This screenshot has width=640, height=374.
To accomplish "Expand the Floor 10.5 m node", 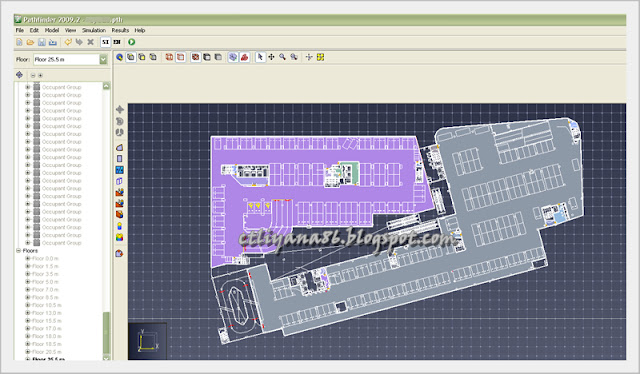I will 28,305.
